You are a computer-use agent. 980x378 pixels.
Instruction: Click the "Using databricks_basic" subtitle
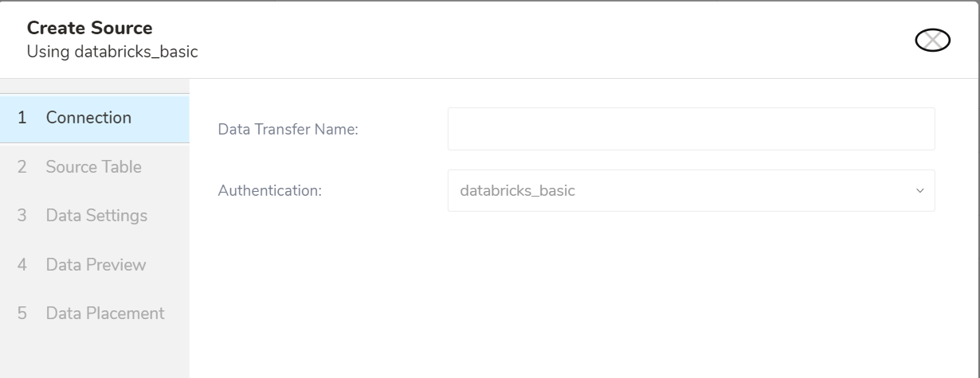(112, 53)
